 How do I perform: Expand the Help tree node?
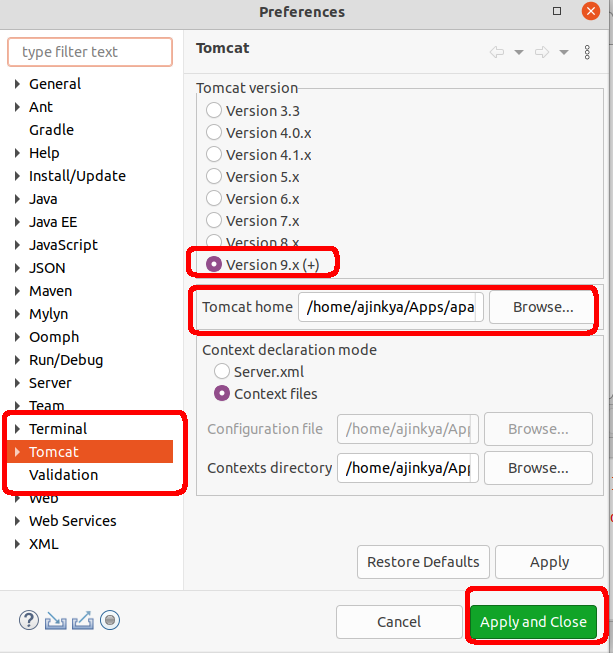17,153
